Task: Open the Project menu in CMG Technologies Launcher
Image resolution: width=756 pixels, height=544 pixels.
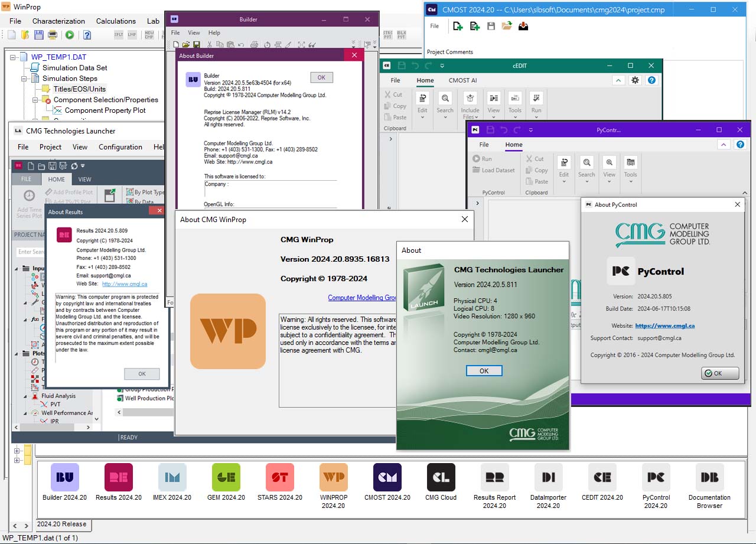Action: click(x=50, y=147)
